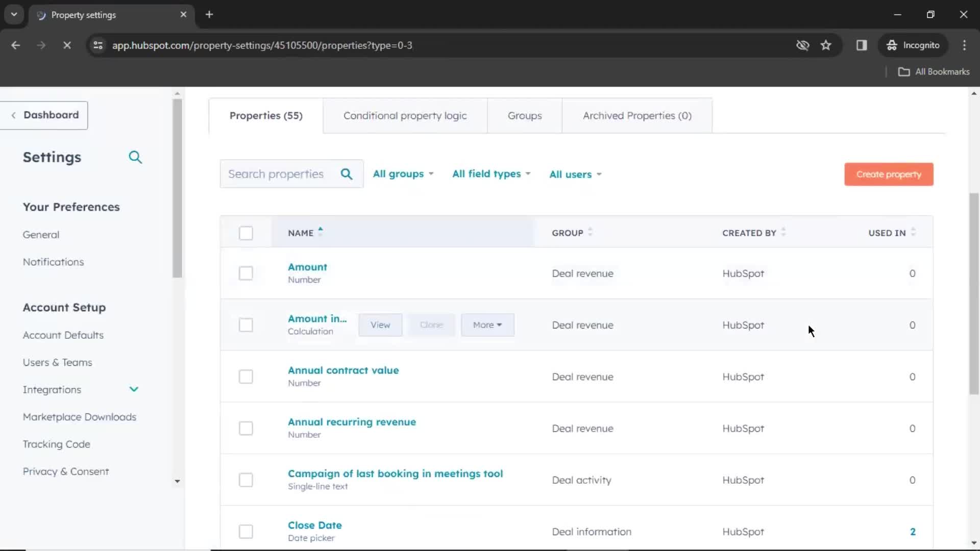
Task: Select the Properties (55) tab
Action: (x=266, y=116)
